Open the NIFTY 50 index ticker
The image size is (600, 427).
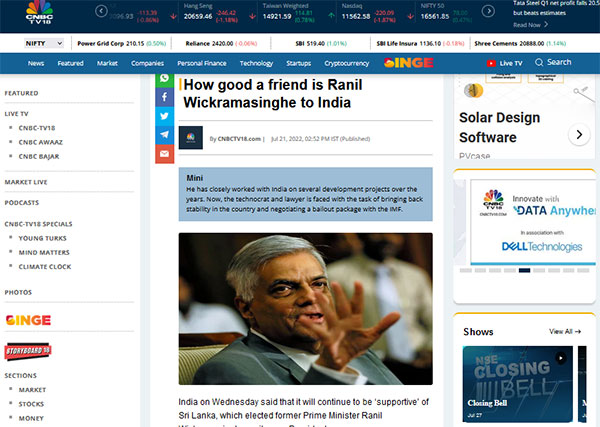446,12
